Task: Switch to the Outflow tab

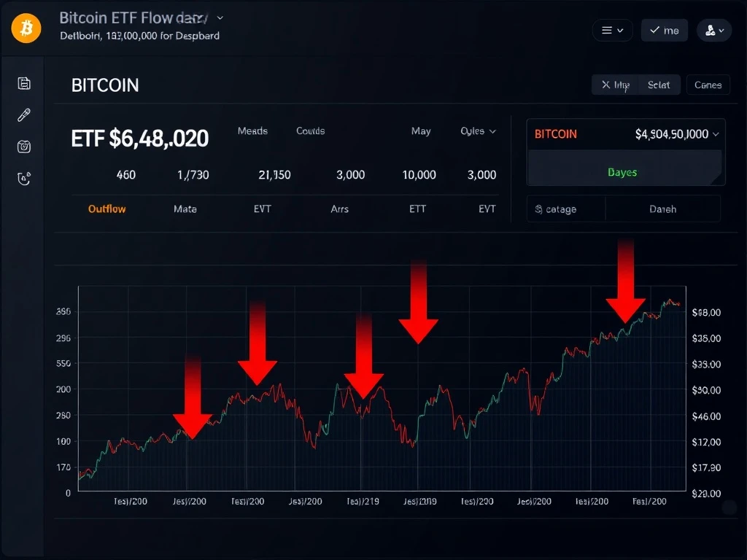Action: pyautogui.click(x=106, y=209)
